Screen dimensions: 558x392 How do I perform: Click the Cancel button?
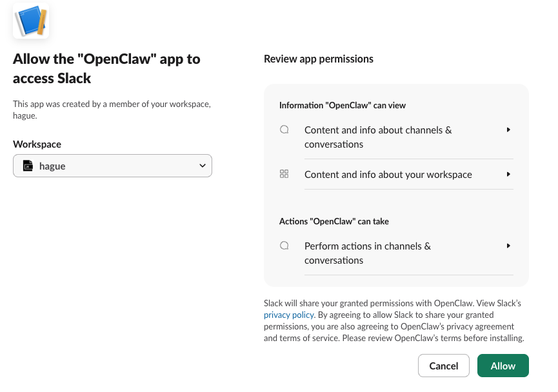(443, 366)
